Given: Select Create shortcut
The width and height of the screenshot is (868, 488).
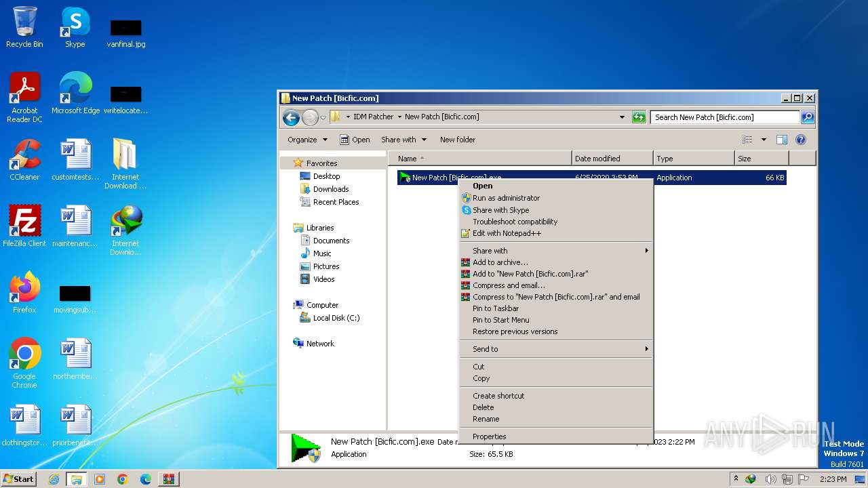Looking at the screenshot, I should pos(555,396).
